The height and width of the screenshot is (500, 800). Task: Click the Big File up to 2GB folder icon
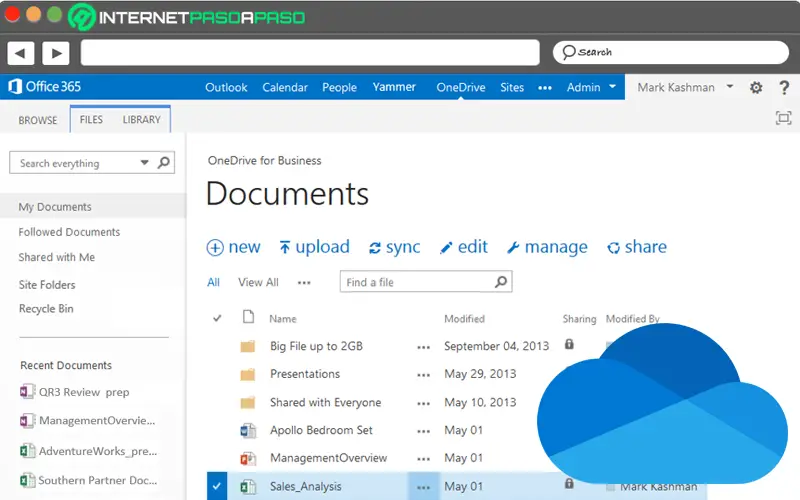point(248,347)
